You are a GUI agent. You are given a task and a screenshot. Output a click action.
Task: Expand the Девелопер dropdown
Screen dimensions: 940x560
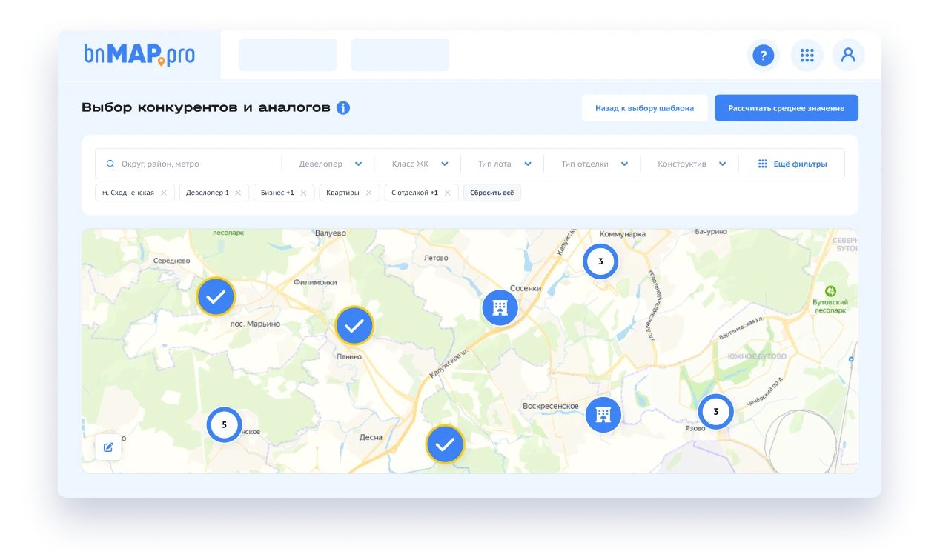coord(331,164)
